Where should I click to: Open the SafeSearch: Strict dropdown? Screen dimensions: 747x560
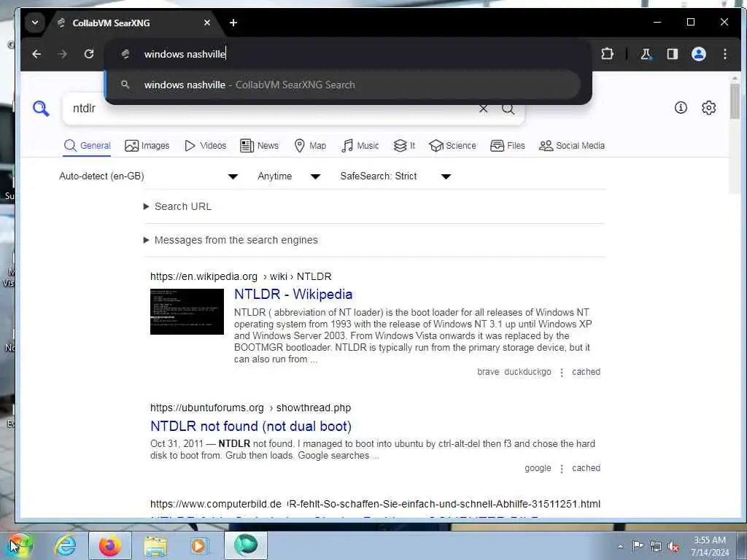395,176
